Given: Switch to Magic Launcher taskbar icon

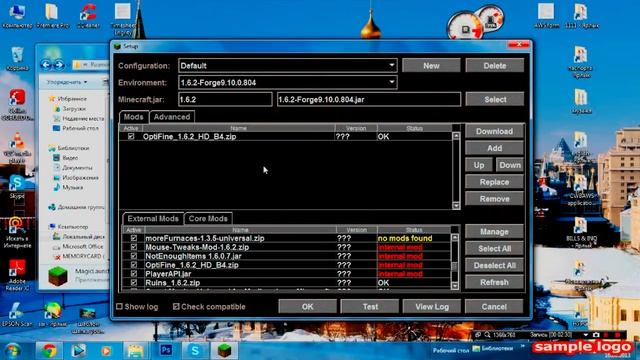Looking at the screenshot, I should (224, 350).
